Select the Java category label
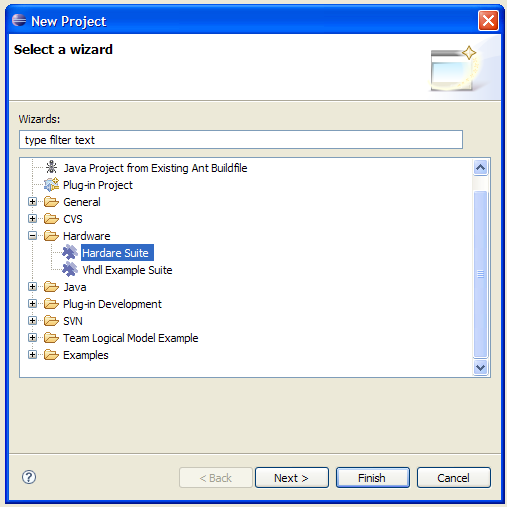 [75, 287]
